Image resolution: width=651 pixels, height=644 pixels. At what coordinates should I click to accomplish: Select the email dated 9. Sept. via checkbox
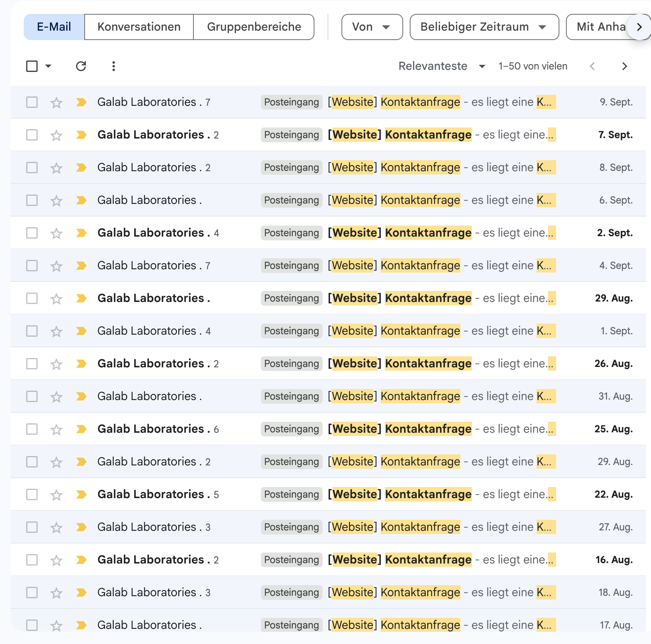click(32, 102)
